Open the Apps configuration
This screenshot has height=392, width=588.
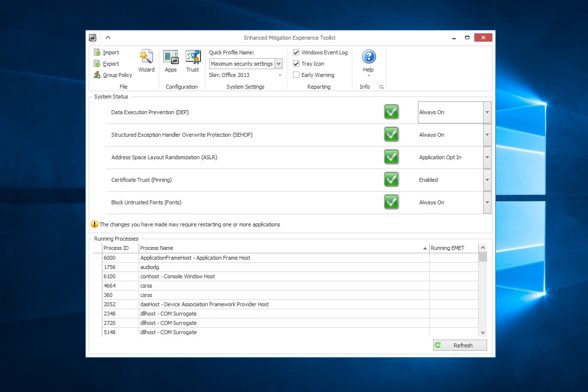pos(171,61)
